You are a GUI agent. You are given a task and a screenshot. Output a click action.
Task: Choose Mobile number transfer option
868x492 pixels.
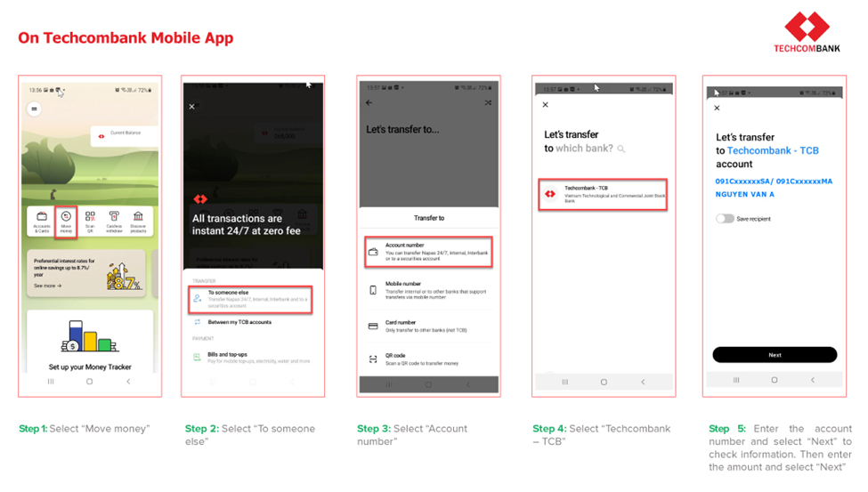point(428,290)
